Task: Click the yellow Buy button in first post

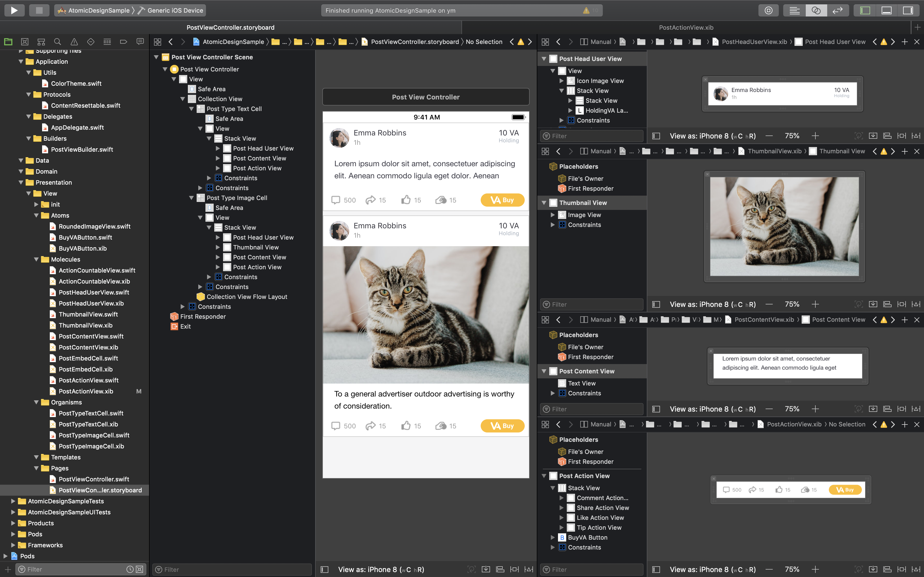Action: click(502, 200)
